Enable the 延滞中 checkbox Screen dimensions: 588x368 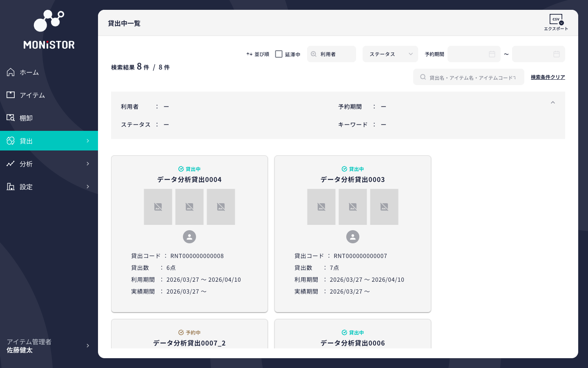pyautogui.click(x=279, y=54)
